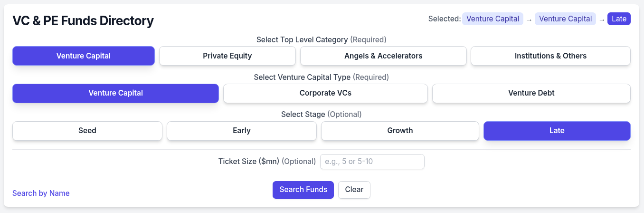Click the Search Funds button
644x213 pixels.
click(303, 190)
